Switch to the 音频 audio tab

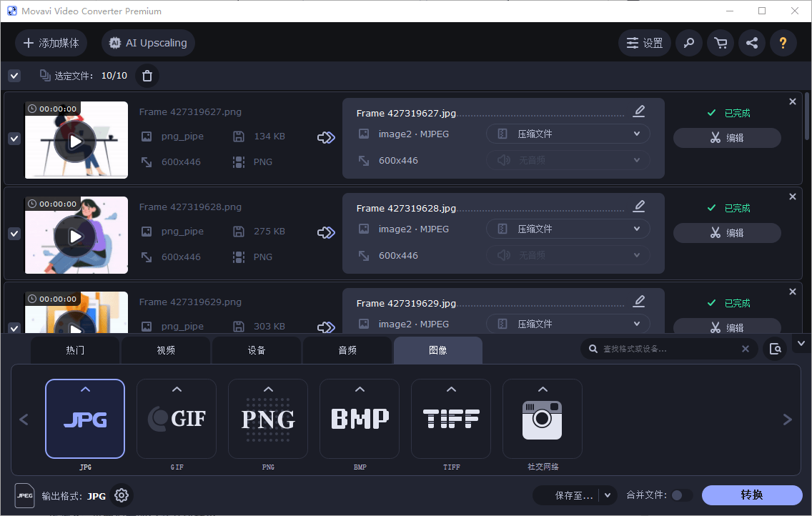coord(347,350)
